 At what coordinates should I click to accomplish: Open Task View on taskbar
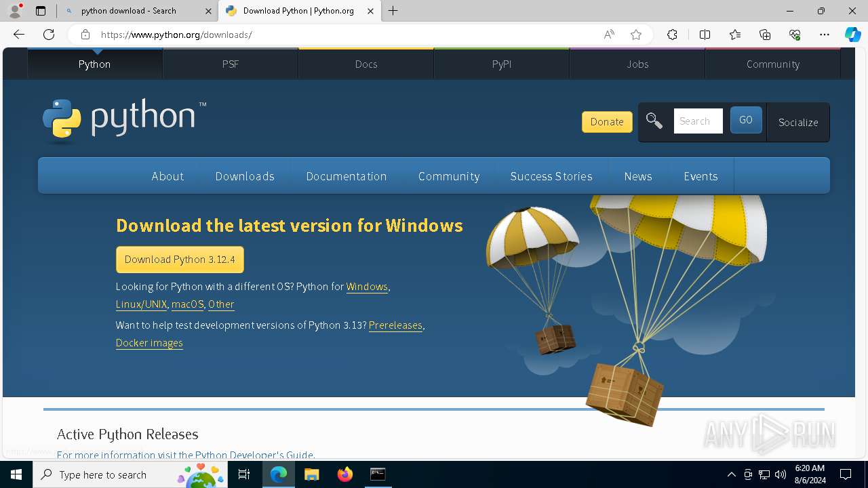pos(244,474)
